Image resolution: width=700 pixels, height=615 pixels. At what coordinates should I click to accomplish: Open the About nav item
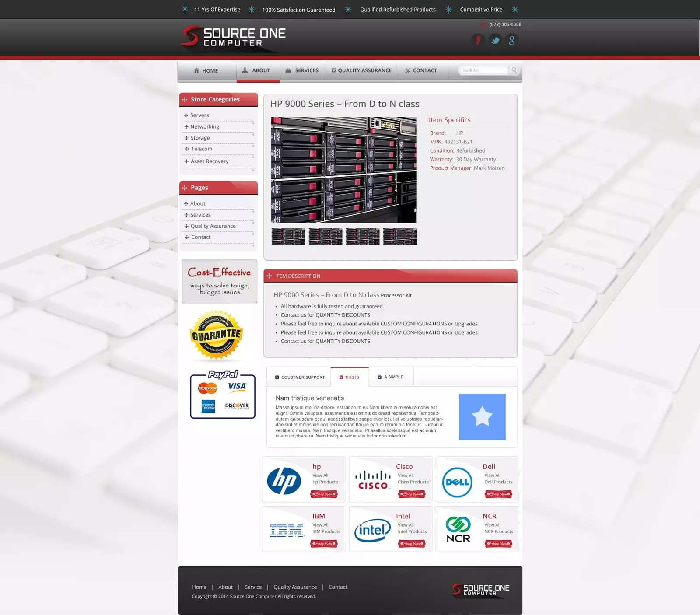[x=258, y=70]
